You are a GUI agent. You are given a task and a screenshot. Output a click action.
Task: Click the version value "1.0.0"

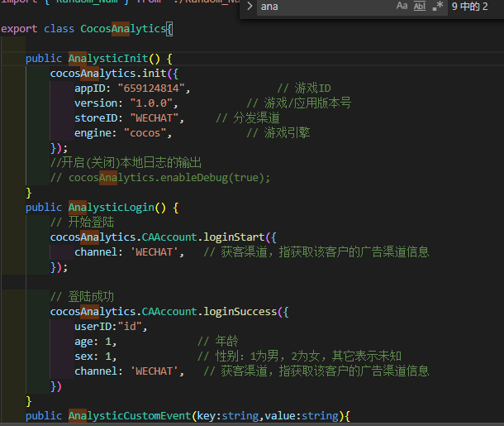click(x=151, y=103)
